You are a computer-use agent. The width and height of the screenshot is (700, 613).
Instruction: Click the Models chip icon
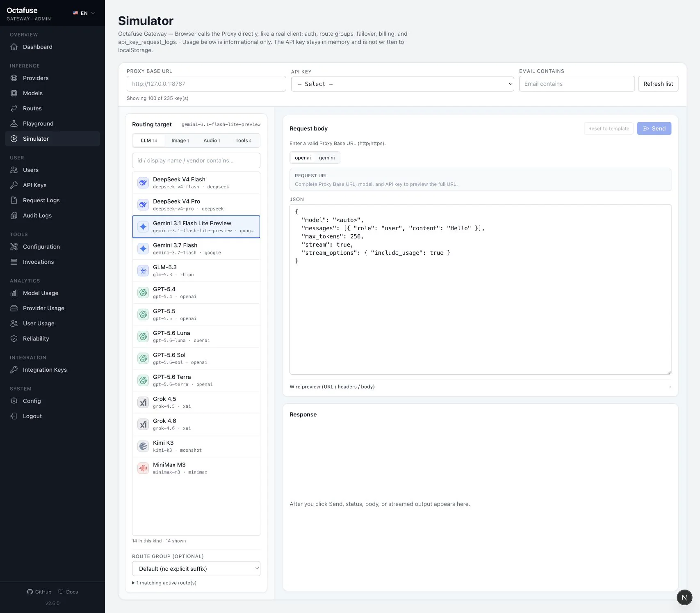(14, 93)
